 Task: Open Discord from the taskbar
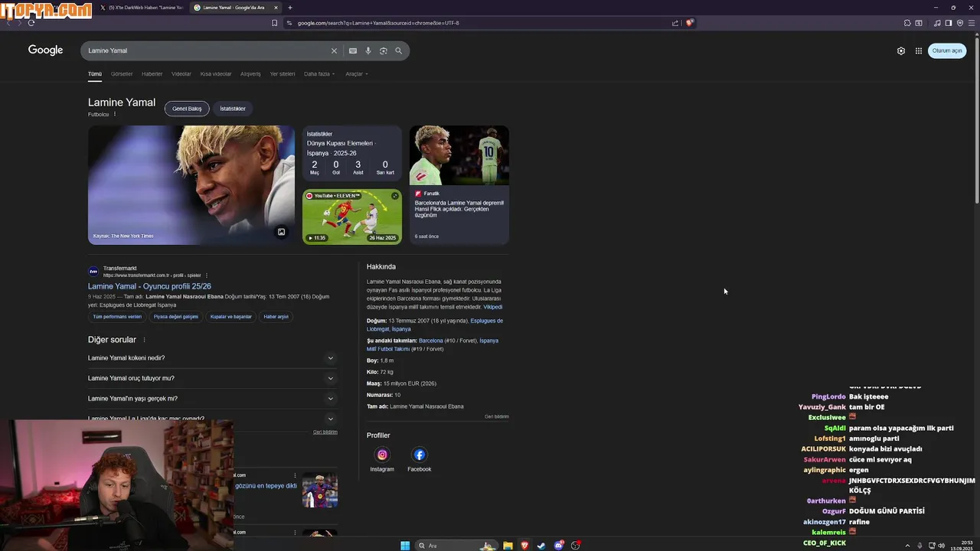pyautogui.click(x=559, y=546)
